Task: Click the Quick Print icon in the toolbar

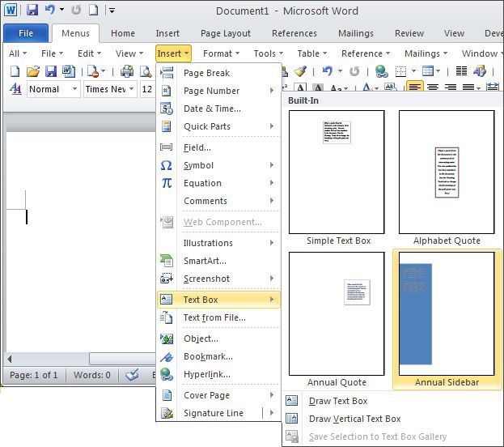Action: click(x=127, y=71)
